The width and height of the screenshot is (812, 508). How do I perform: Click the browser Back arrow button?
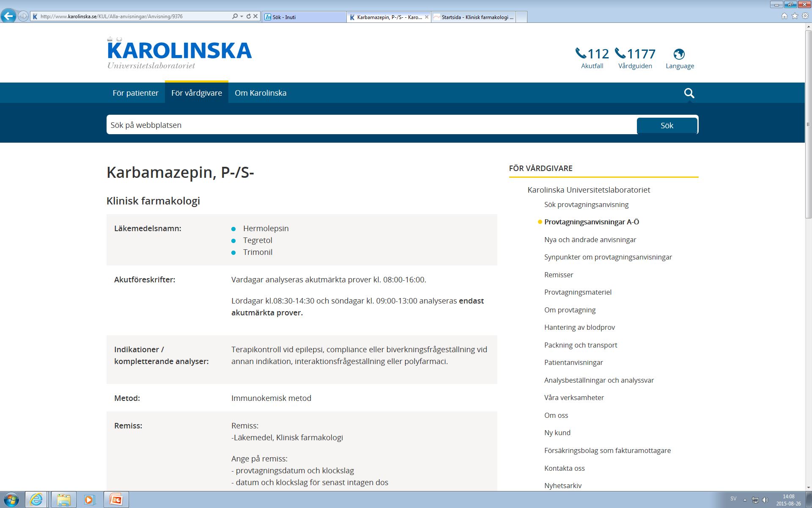(8, 16)
